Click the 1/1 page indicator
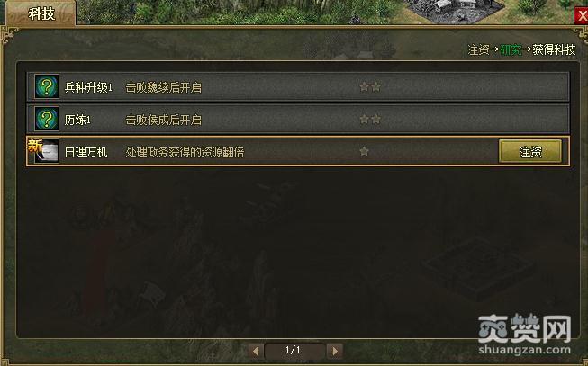The width and height of the screenshot is (588, 366). click(x=293, y=351)
